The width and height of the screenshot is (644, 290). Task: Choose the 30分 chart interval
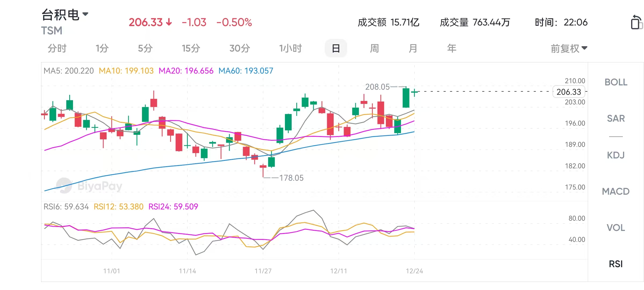[x=240, y=49]
